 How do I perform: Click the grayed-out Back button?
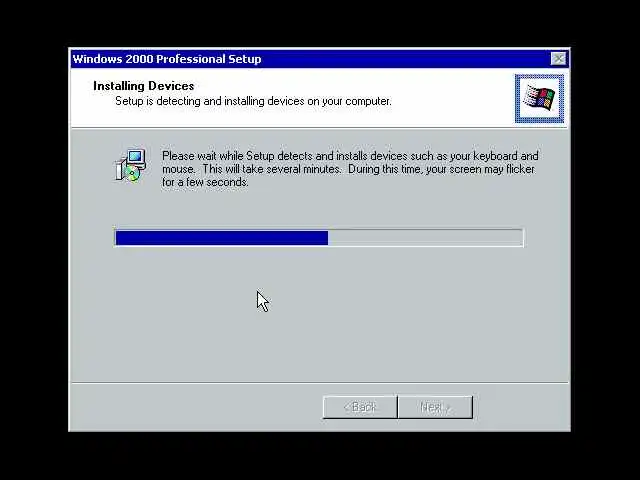[360, 407]
